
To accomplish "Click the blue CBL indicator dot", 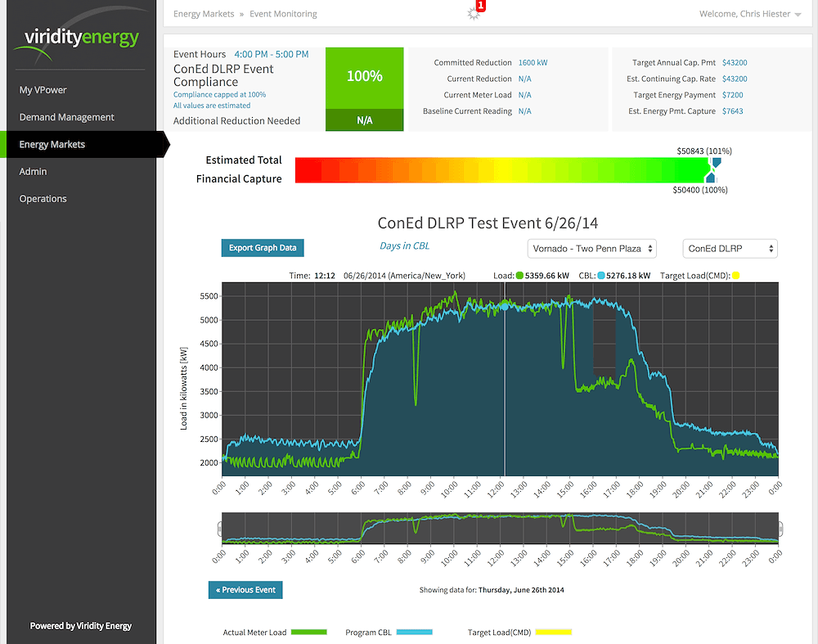I will pyautogui.click(x=601, y=277).
